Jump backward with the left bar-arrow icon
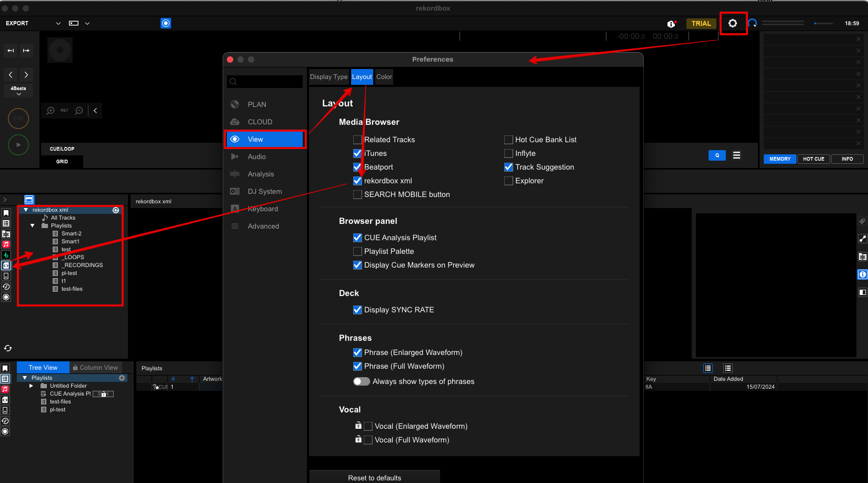The image size is (868, 483). (x=11, y=51)
